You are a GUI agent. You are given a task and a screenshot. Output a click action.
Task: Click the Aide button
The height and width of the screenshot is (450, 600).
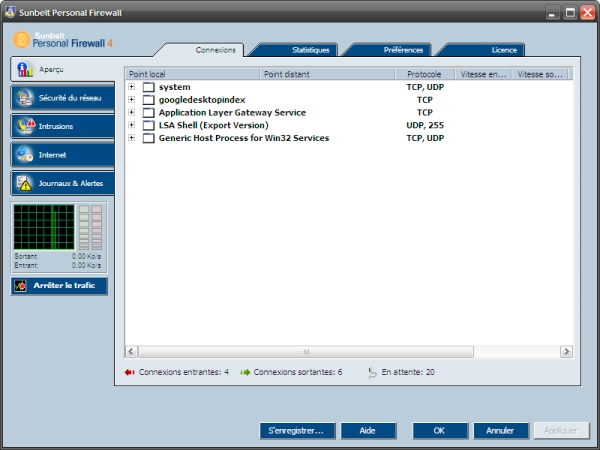click(368, 431)
